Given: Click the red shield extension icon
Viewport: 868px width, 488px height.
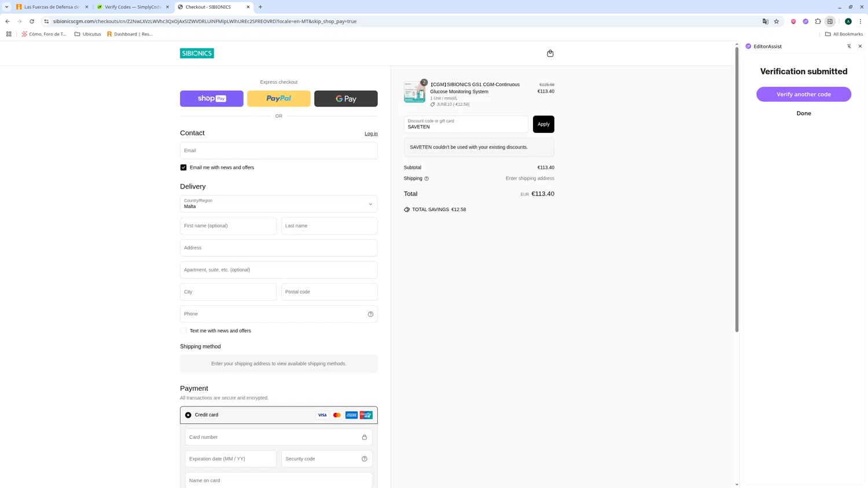Looking at the screenshot, I should (x=793, y=21).
